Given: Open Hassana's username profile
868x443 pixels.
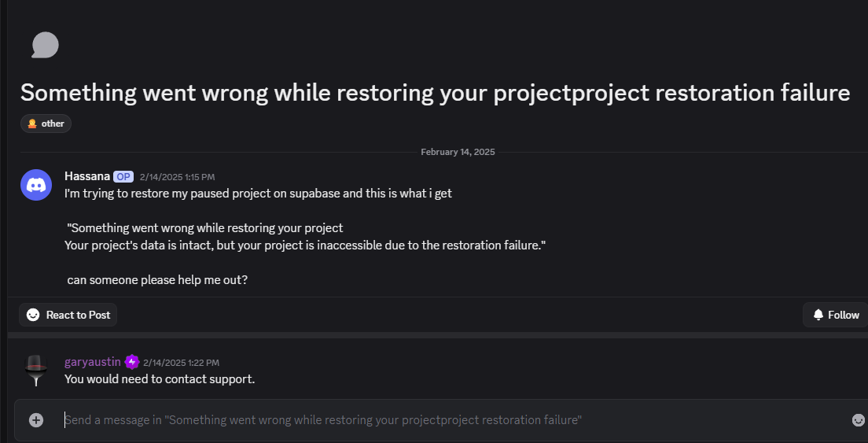Looking at the screenshot, I should coord(86,176).
